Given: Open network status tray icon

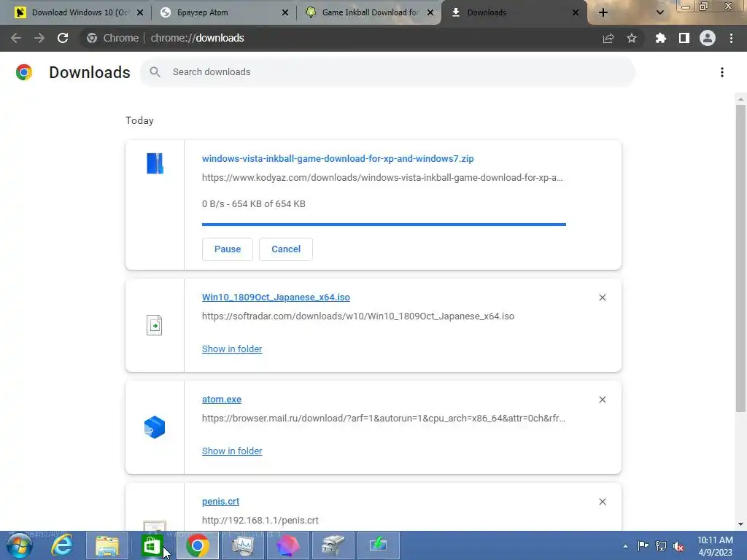Looking at the screenshot, I should tap(661, 545).
